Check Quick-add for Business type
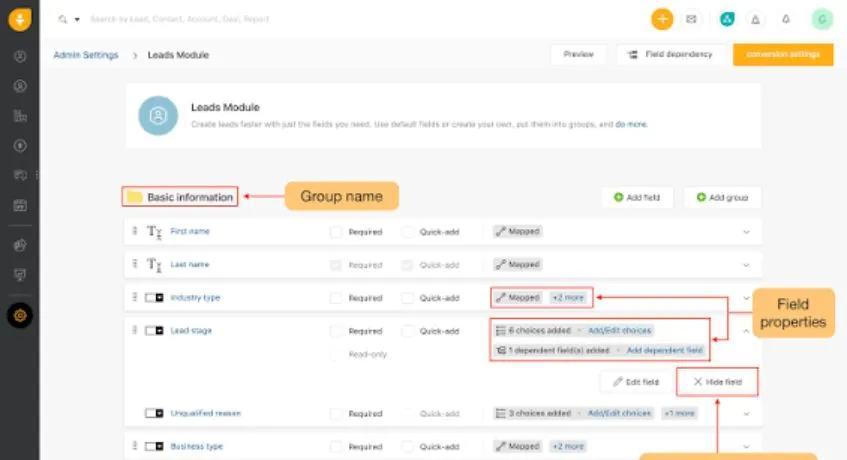Viewport: 847px width, 460px height. coord(408,447)
